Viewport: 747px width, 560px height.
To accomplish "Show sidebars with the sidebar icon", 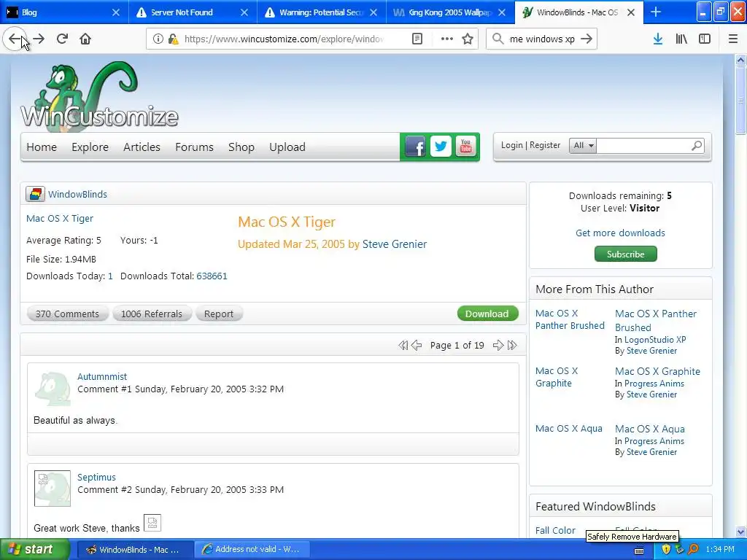I will click(705, 39).
